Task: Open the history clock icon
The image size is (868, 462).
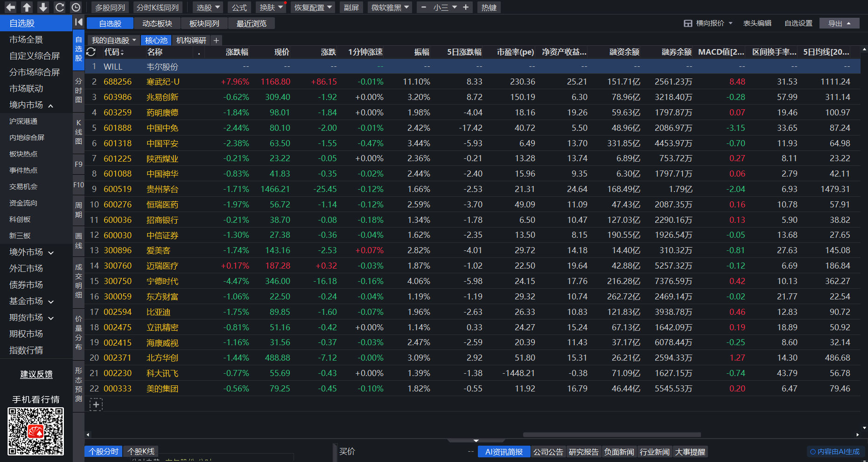Action: [76, 7]
